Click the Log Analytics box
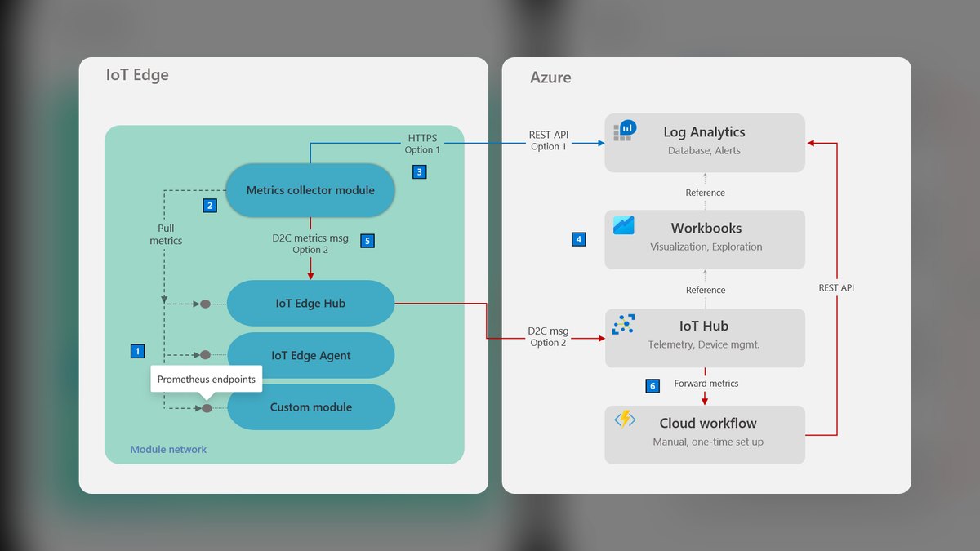 (x=705, y=143)
